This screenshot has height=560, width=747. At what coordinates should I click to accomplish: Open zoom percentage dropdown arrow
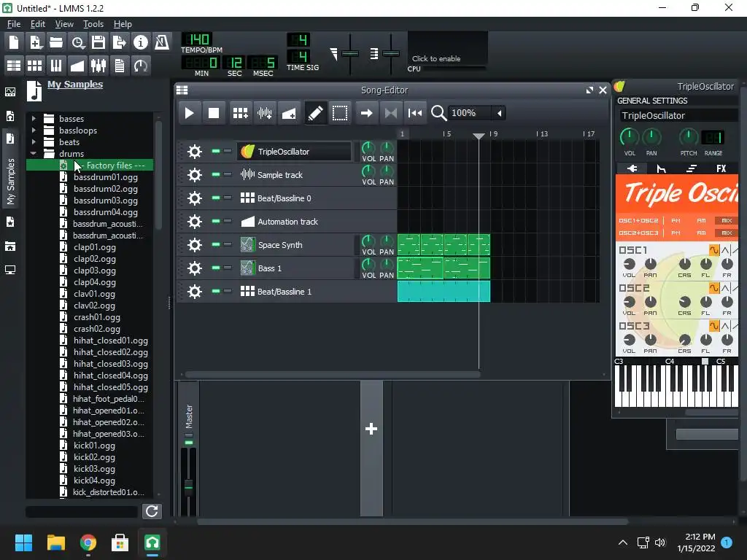pos(499,113)
